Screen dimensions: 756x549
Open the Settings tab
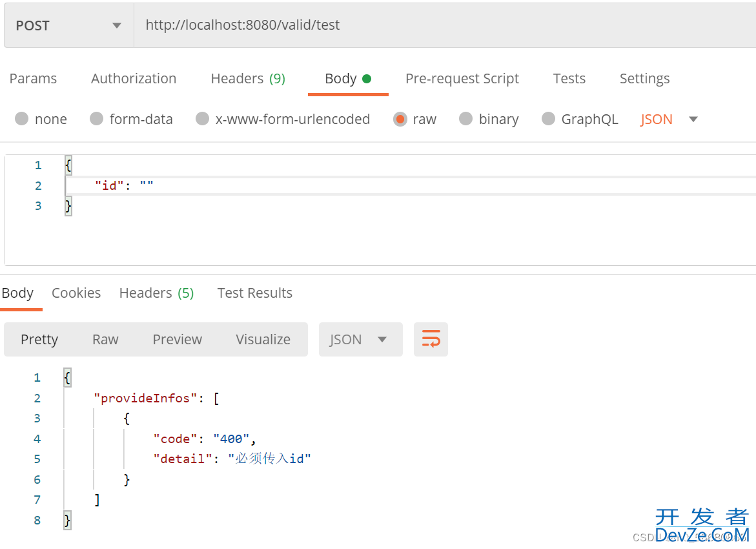[x=644, y=79]
